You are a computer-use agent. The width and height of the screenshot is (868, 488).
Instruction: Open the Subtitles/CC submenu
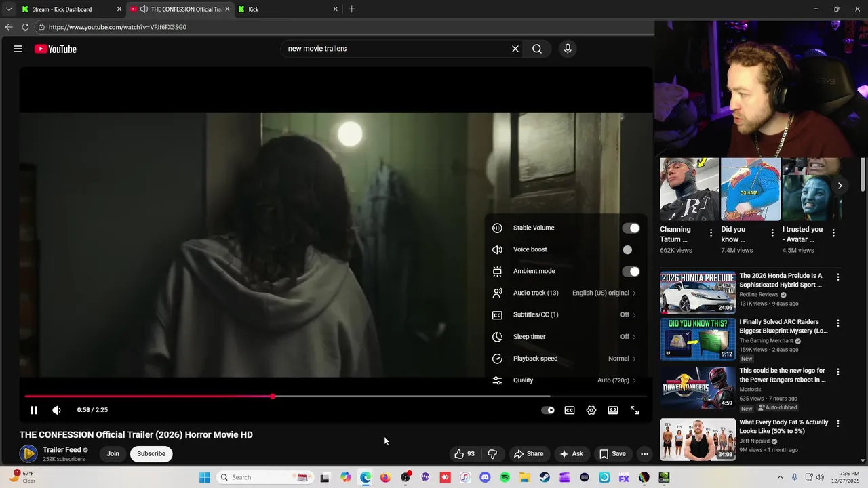coord(566,314)
